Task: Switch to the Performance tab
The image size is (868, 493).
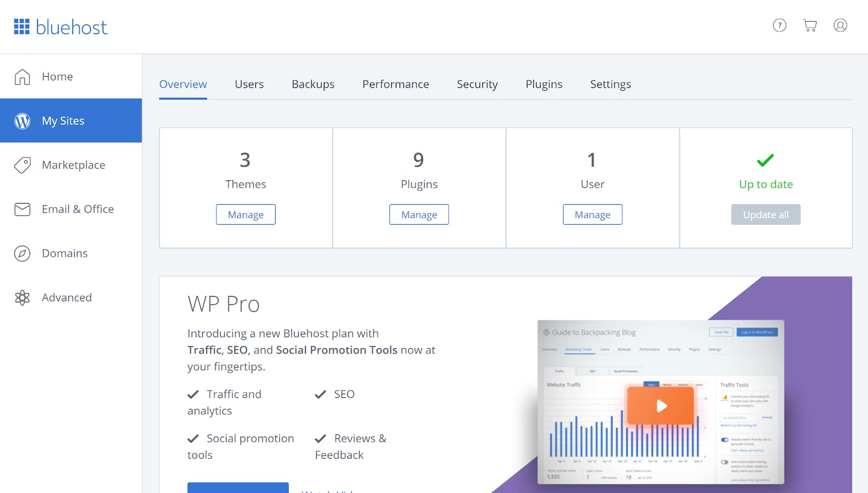Action: tap(395, 84)
